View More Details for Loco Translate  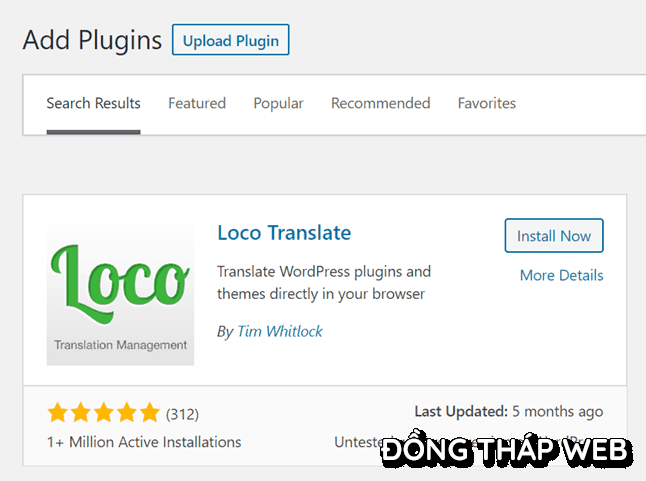[561, 275]
